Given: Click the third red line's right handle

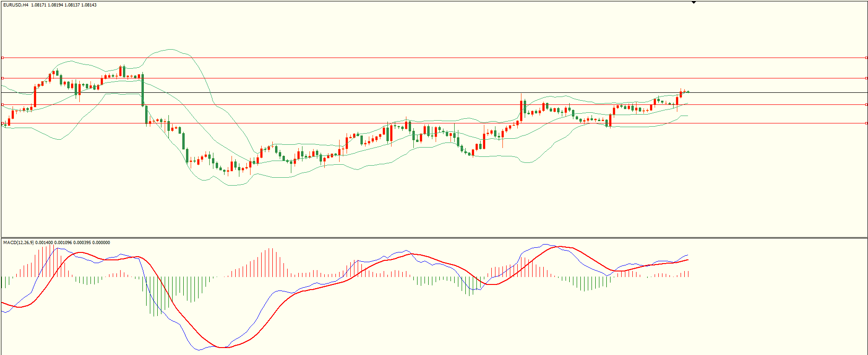Looking at the screenshot, I should click(866, 105).
